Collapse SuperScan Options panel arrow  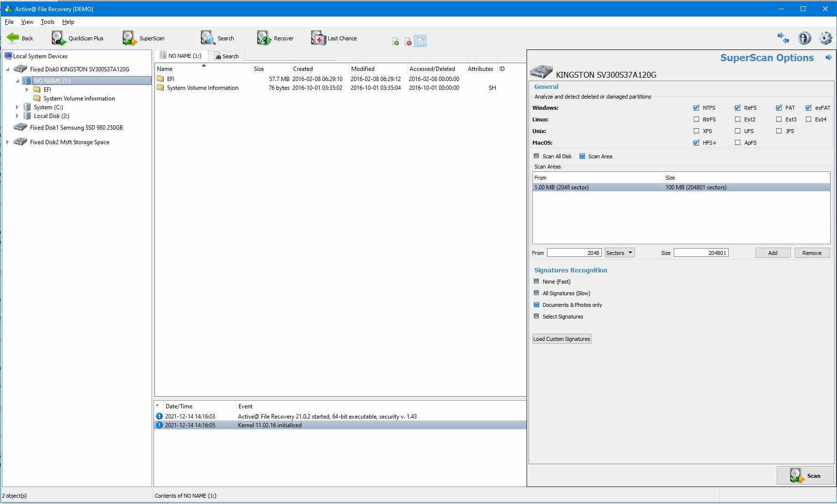(828, 58)
